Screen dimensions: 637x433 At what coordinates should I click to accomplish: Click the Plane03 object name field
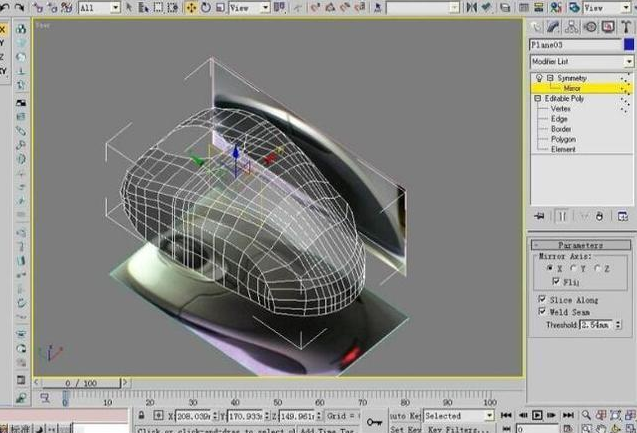coord(575,45)
